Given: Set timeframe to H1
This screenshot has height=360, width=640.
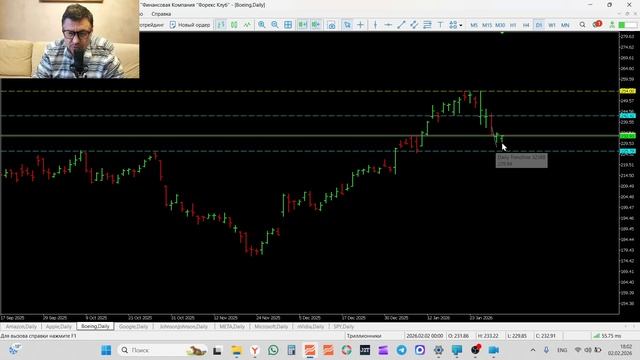Looking at the screenshot, I should [513, 25].
